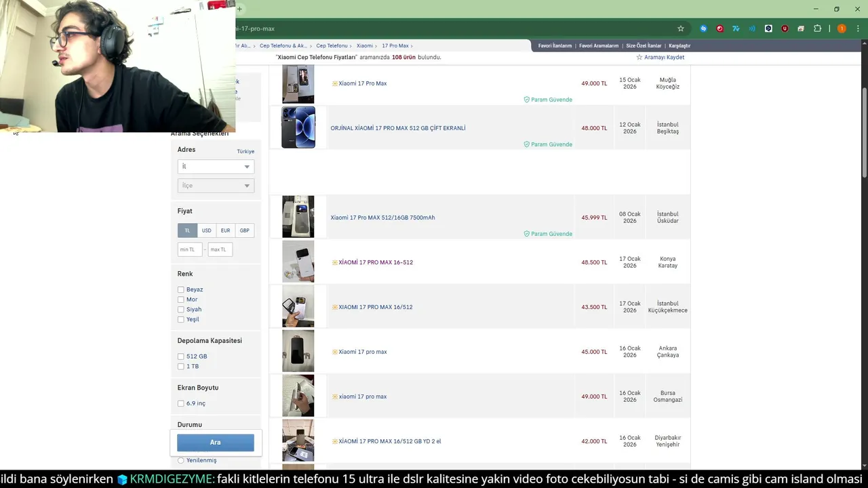Click the red circular extension icon
This screenshot has height=488, width=868.
pos(719,28)
